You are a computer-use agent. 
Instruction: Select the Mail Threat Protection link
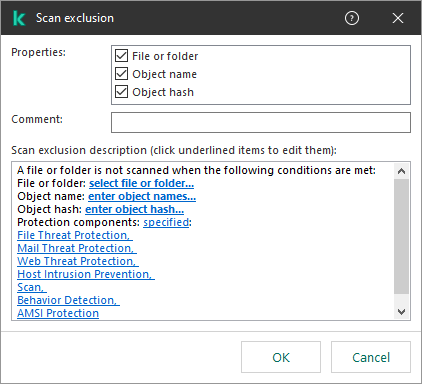(77, 248)
